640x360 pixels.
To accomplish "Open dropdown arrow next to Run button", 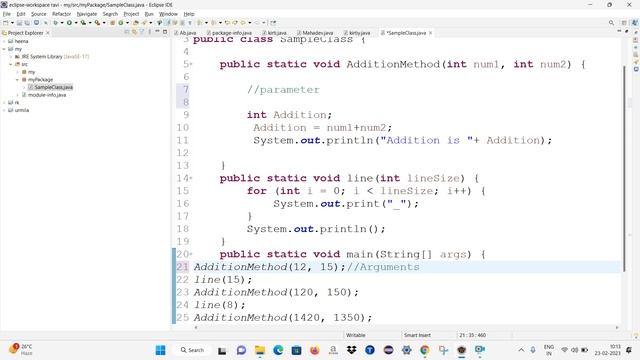I will click(76, 23).
